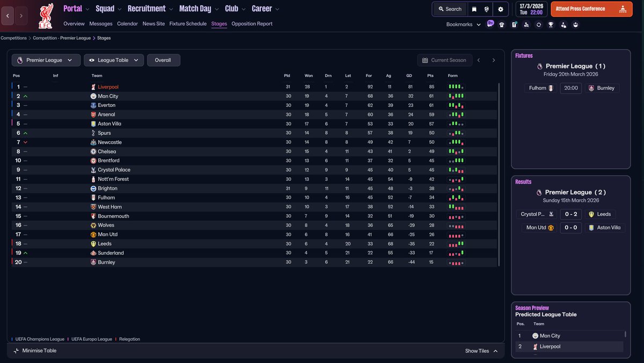Sort table by Pts column header
Viewport: 644px width, 363px height.
(x=430, y=76)
